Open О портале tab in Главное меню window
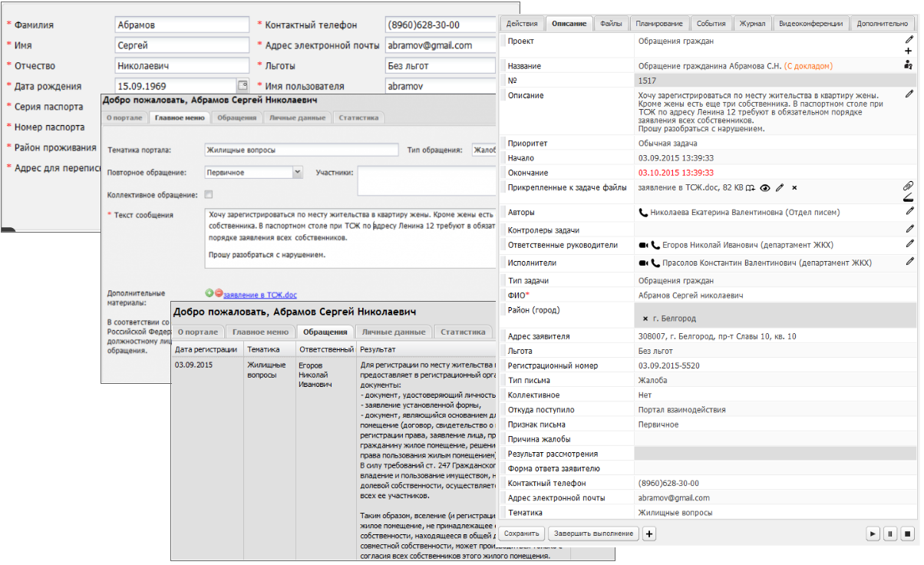This screenshot has width=924, height=565. (124, 118)
